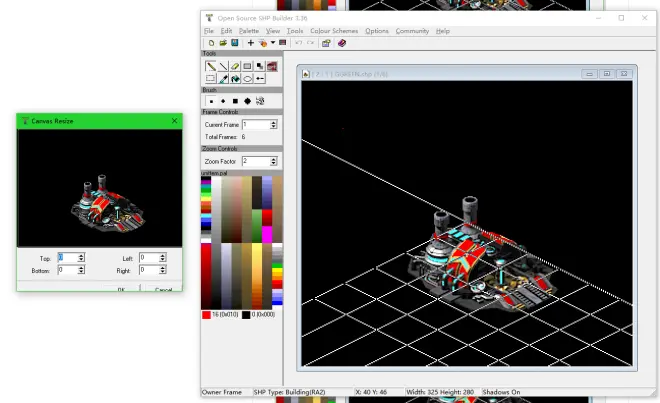Activate the flood fill bucket tool
Viewport: 660px width, 403px height.
[x=235, y=79]
